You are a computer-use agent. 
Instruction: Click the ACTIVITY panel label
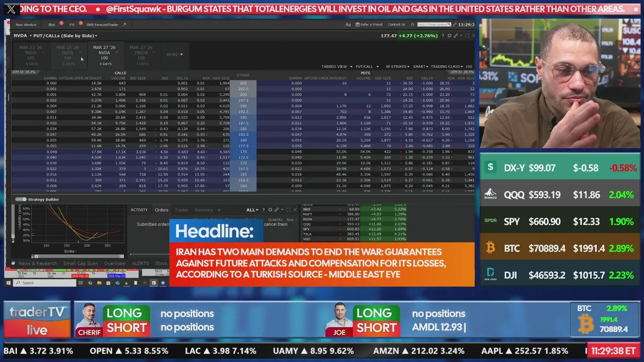[139, 210]
